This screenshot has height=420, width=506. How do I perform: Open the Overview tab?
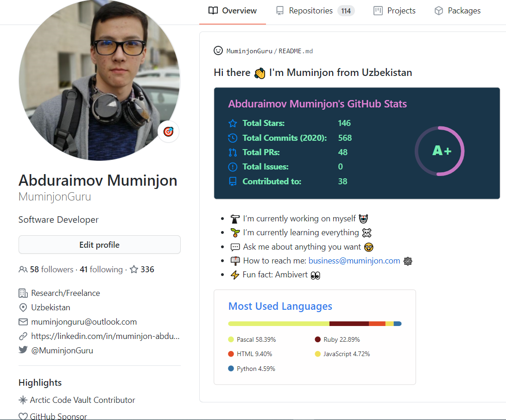232,11
